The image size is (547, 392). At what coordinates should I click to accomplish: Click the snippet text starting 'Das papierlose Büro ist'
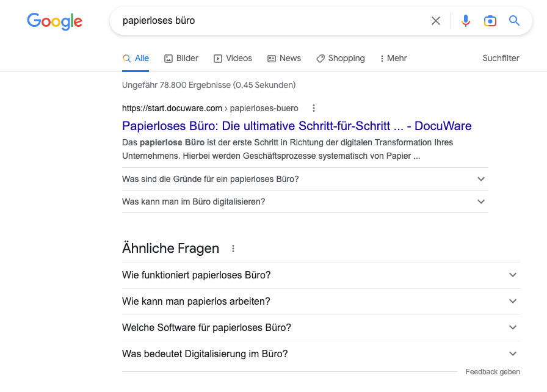(288, 149)
